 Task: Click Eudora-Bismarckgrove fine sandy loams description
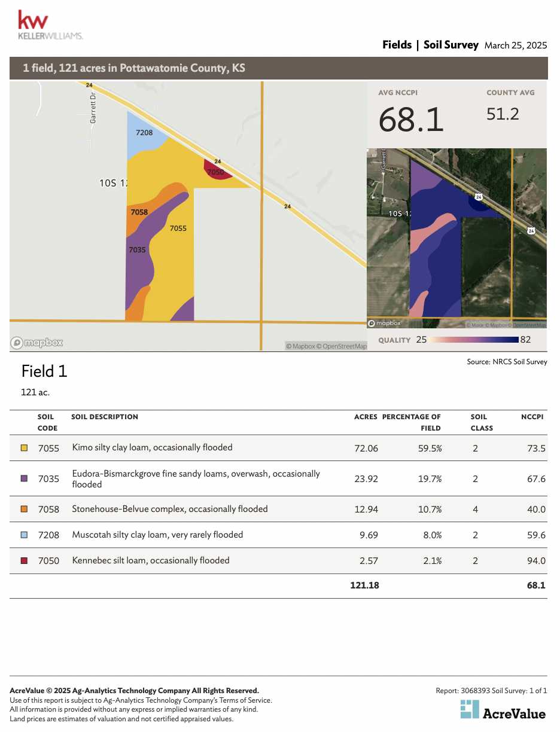click(x=196, y=478)
